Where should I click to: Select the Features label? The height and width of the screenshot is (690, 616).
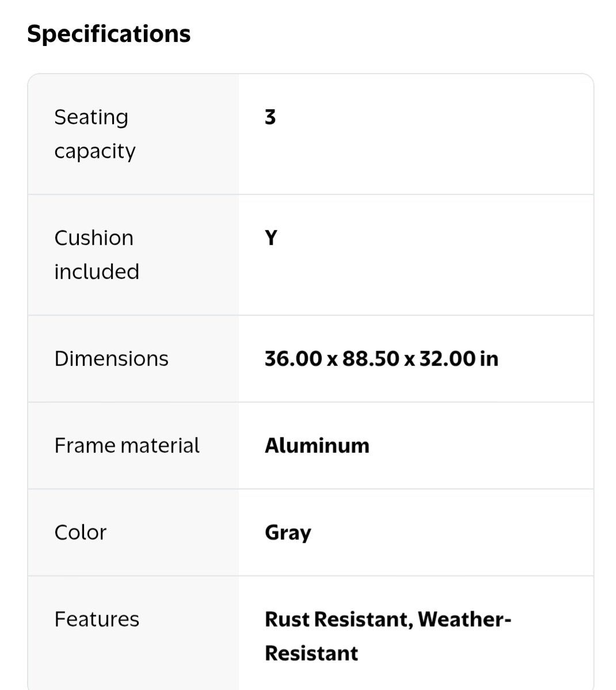pyautogui.click(x=97, y=619)
